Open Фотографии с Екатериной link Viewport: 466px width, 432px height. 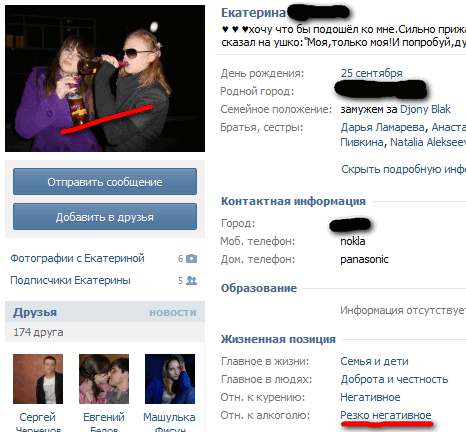(77, 258)
